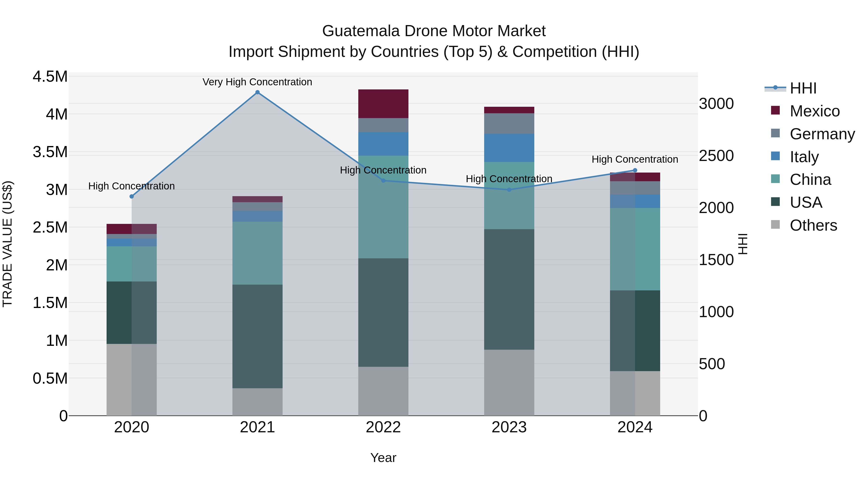Click the 2024 x-axis tick label
868x488 pixels.
(635, 427)
